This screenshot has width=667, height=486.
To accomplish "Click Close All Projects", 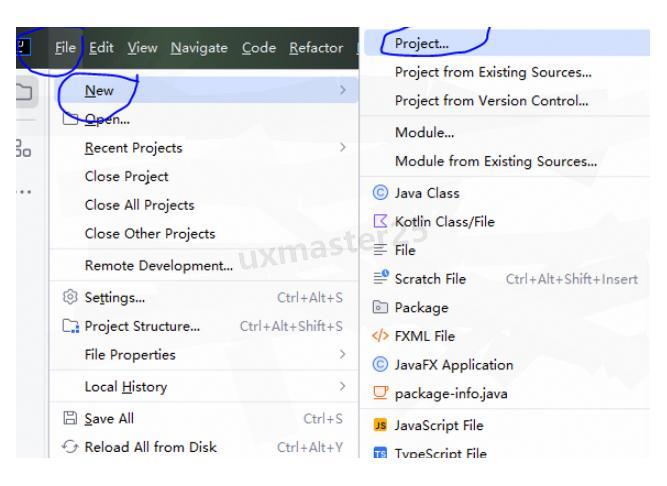I will pos(139,205).
